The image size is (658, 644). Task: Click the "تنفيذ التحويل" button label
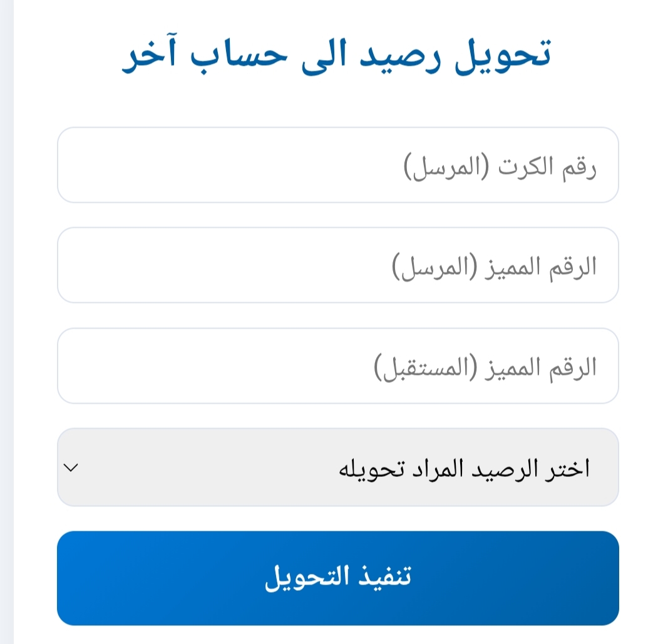coord(337,576)
